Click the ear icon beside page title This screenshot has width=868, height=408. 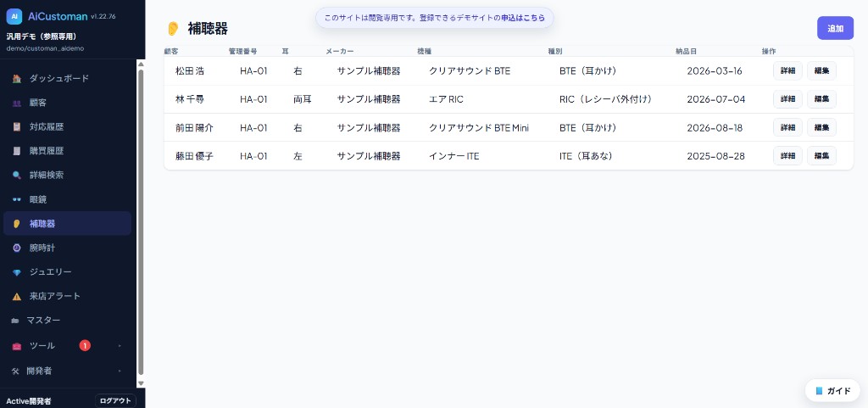(x=173, y=29)
